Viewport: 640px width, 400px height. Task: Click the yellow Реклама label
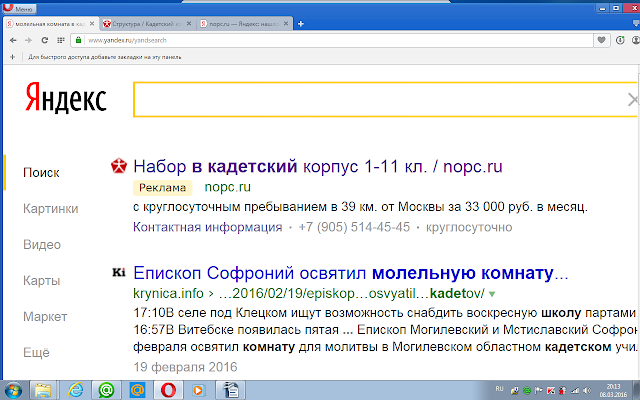point(162,188)
